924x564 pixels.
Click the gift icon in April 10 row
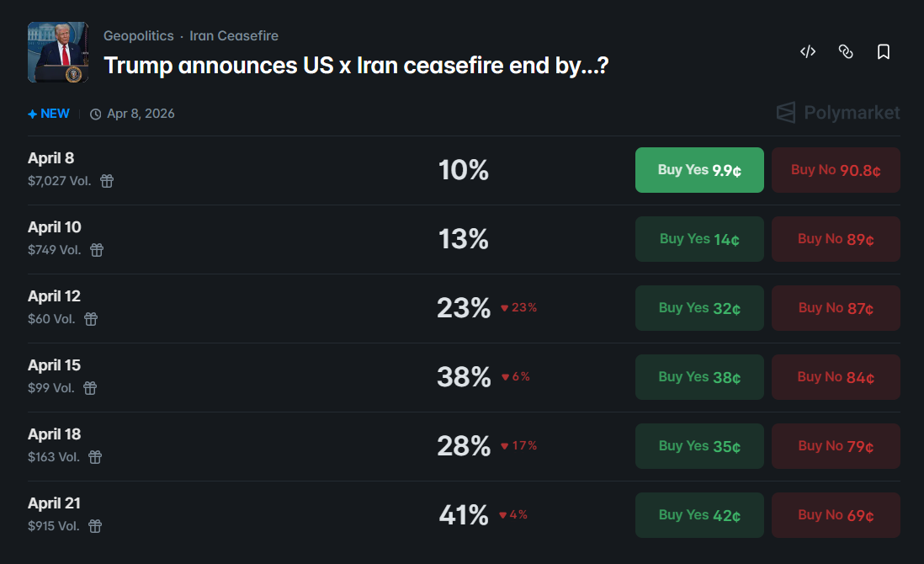pyautogui.click(x=97, y=250)
